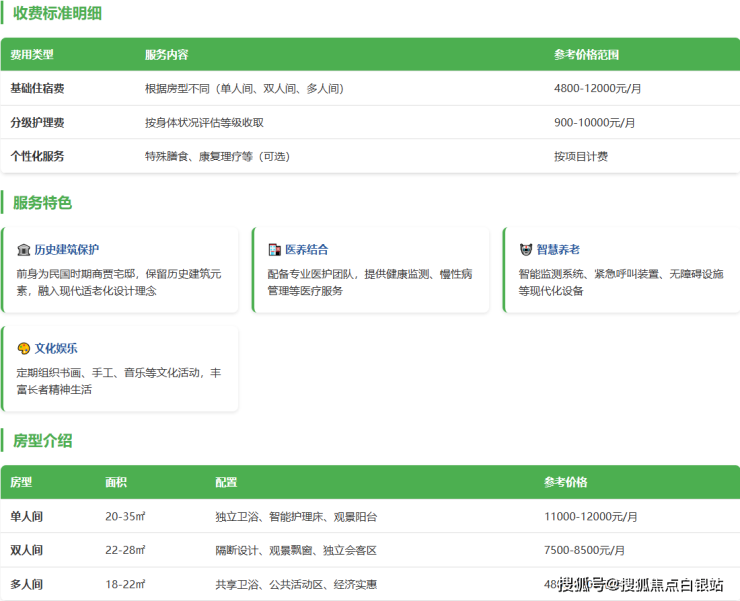
Task: Click the 11000-12000元/月 price for single room
Action: click(590, 517)
